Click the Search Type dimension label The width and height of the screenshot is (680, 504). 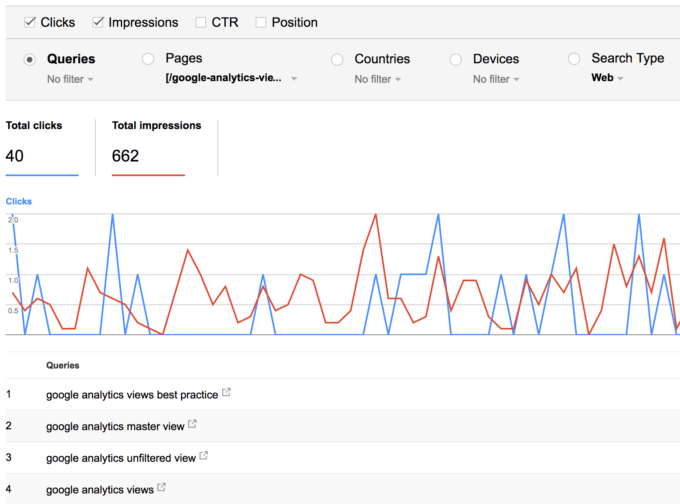[628, 58]
